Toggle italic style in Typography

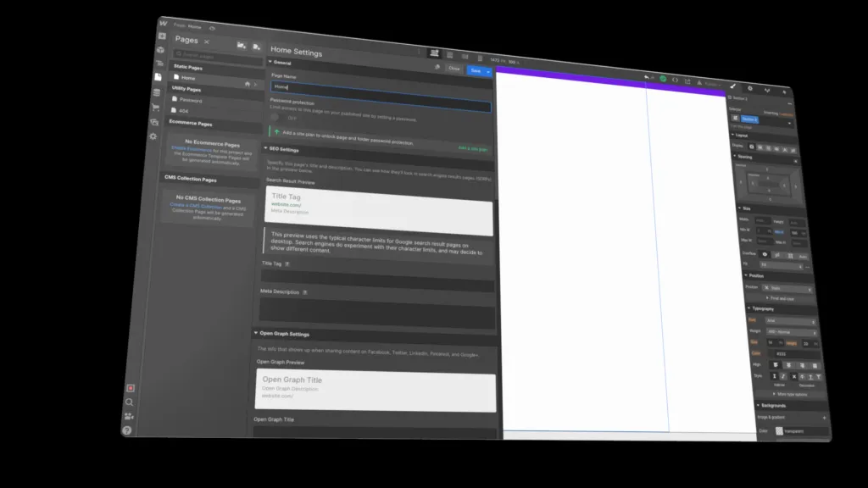[x=782, y=376]
